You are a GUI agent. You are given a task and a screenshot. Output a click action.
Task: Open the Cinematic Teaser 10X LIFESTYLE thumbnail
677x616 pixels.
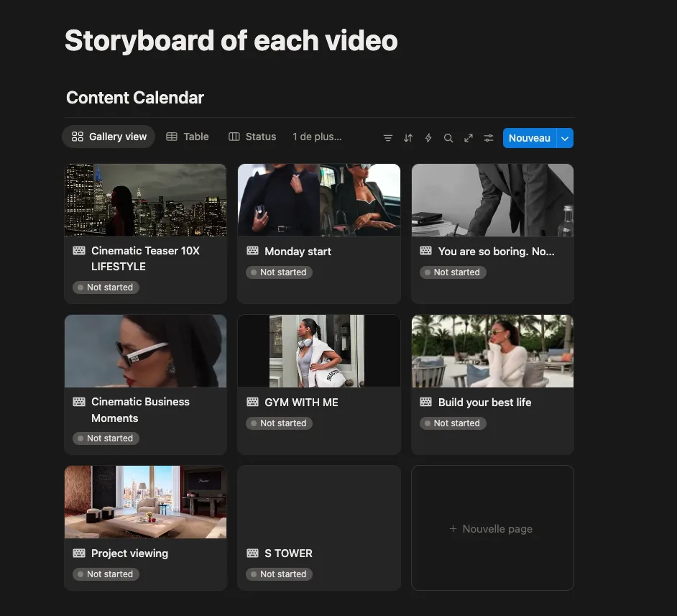(145, 200)
